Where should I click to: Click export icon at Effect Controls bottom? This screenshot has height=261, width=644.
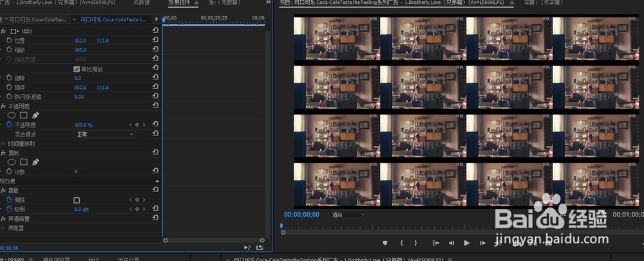pos(259,247)
